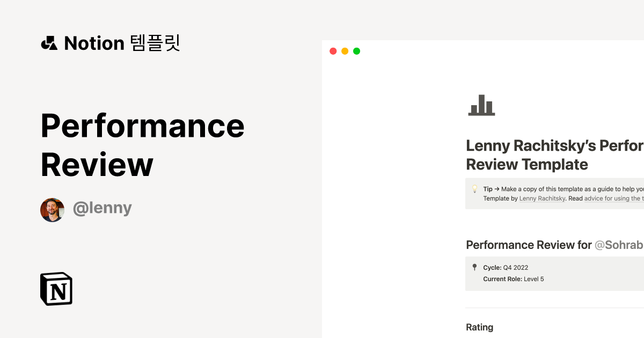The width and height of the screenshot is (644, 338).
Task: Click the Current Role Level 5 line
Action: pyautogui.click(x=513, y=279)
